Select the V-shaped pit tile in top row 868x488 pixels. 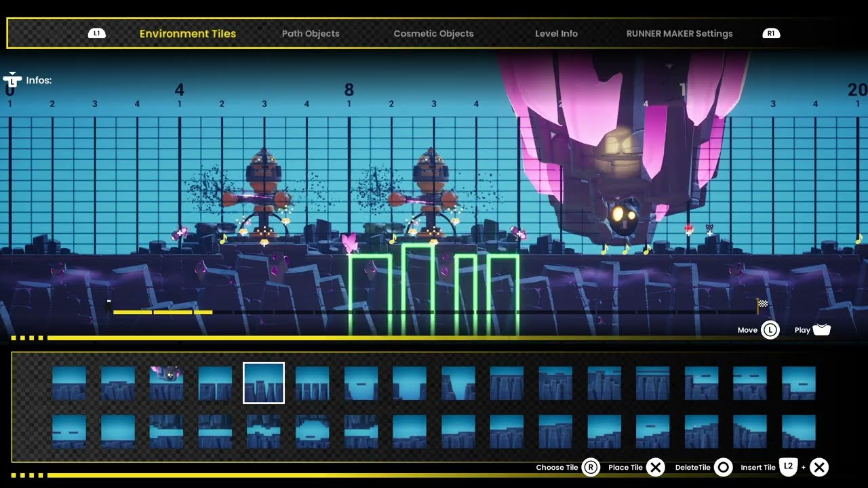pos(458,383)
